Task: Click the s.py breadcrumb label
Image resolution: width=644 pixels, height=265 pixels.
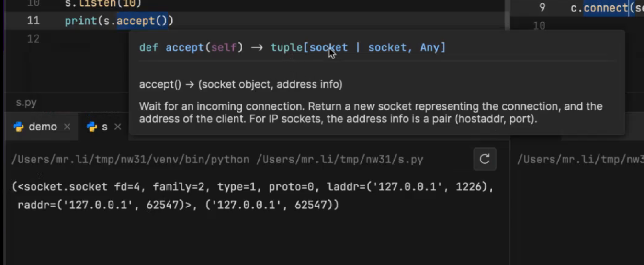Action: pos(26,103)
